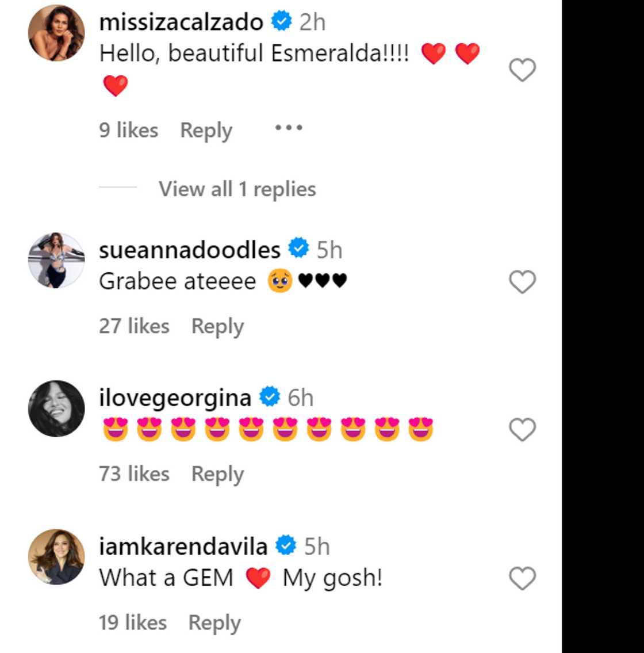This screenshot has height=653, width=644.
Task: Reply to ilovegeorgina's comment
Action: point(217,474)
